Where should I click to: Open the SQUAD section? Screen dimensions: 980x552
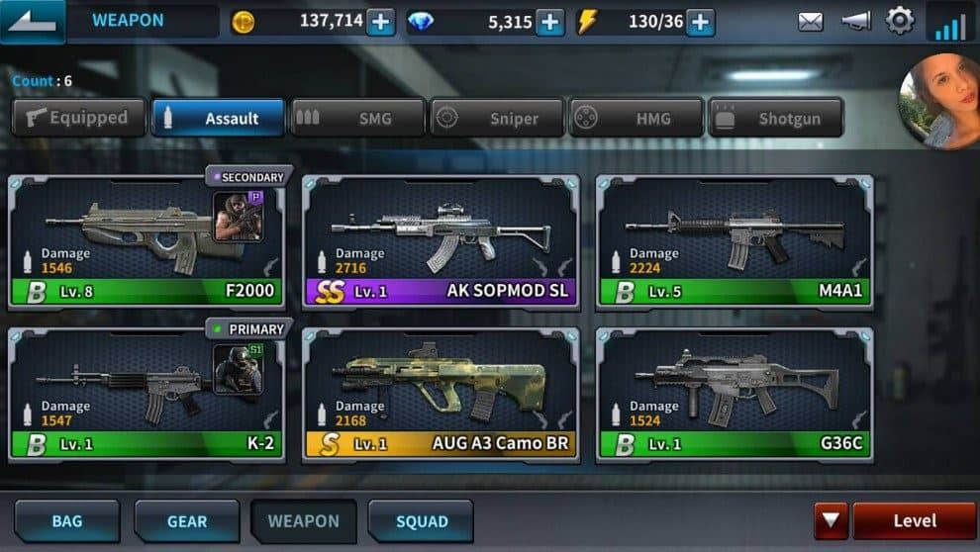click(x=422, y=520)
